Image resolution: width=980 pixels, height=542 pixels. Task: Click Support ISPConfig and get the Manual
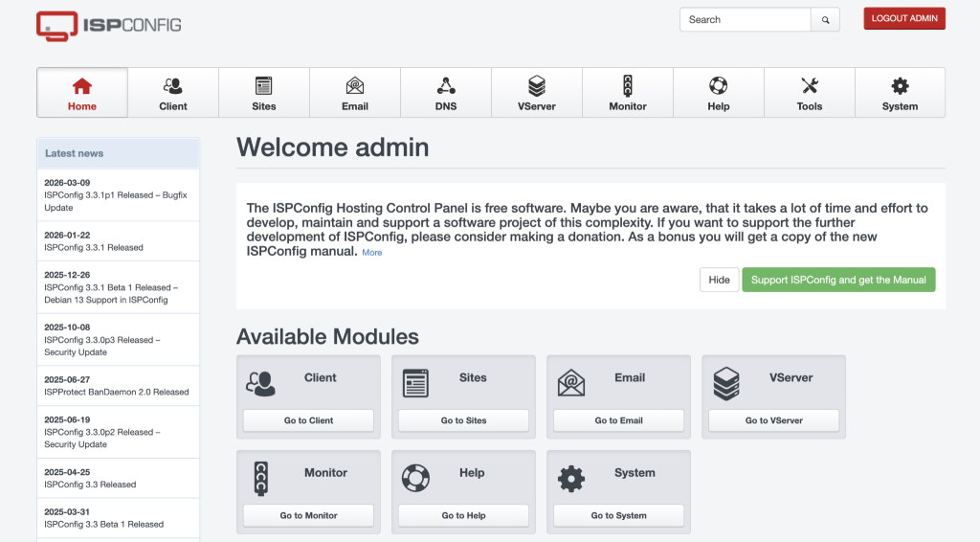(x=838, y=280)
